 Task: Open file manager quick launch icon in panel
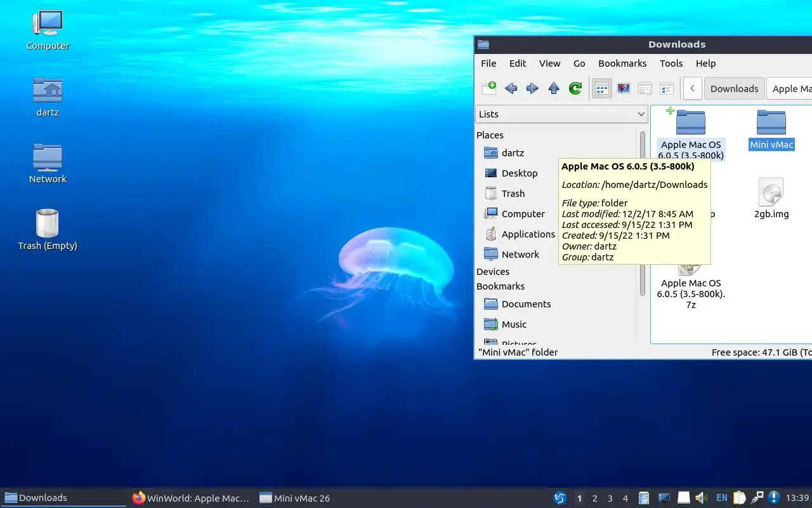[643, 498]
